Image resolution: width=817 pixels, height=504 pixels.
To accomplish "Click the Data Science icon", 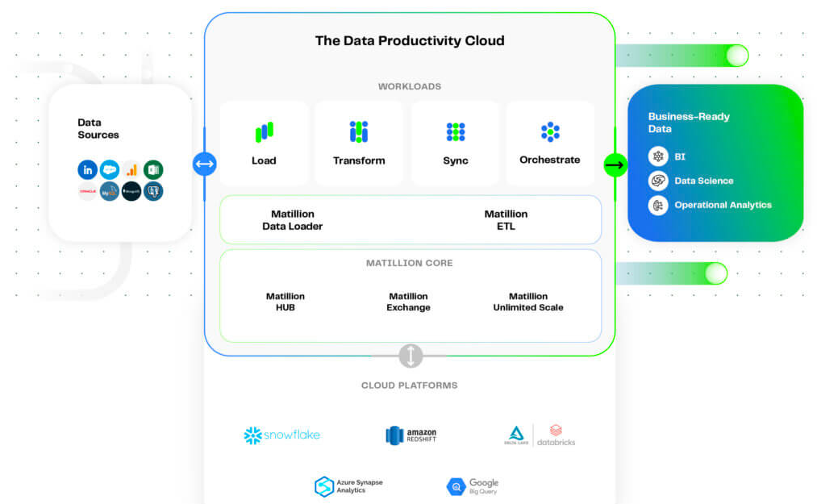I will [x=658, y=181].
